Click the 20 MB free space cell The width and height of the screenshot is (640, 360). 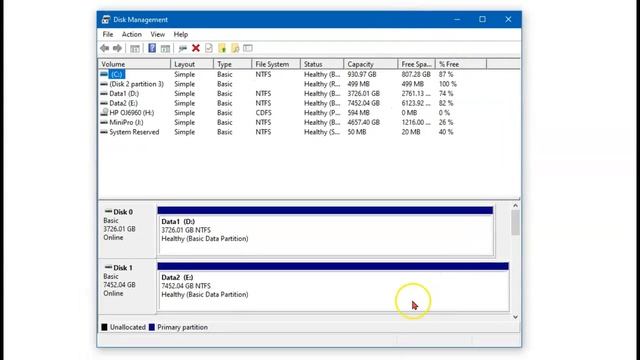coord(411,132)
